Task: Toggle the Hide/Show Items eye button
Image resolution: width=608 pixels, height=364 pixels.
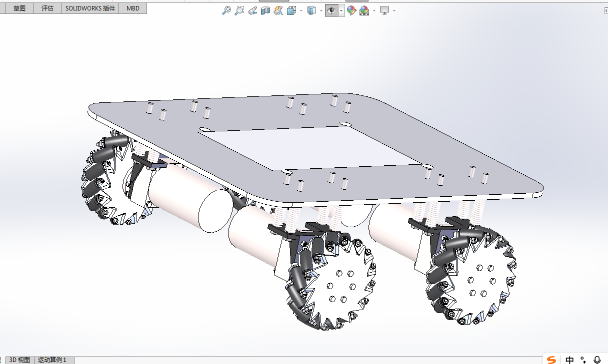Action: pyautogui.click(x=331, y=10)
